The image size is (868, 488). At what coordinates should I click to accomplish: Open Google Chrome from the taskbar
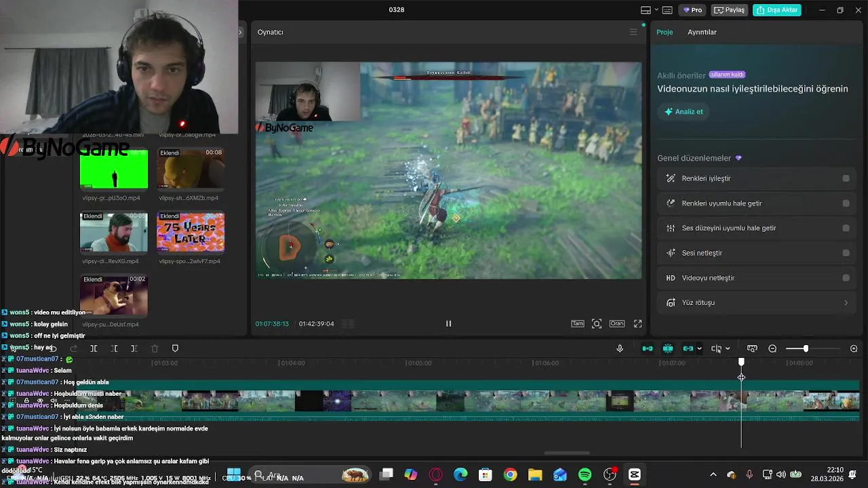(510, 474)
